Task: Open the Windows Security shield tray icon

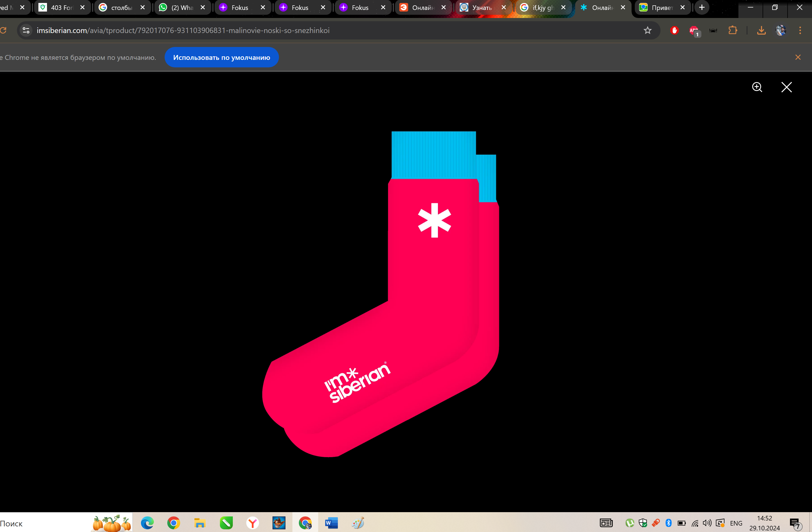Action: 643,523
